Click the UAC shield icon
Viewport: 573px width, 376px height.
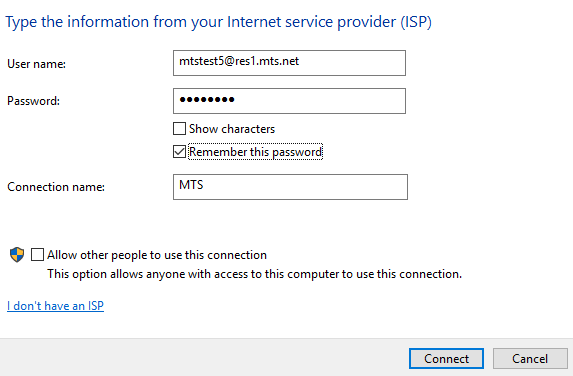(x=17, y=255)
